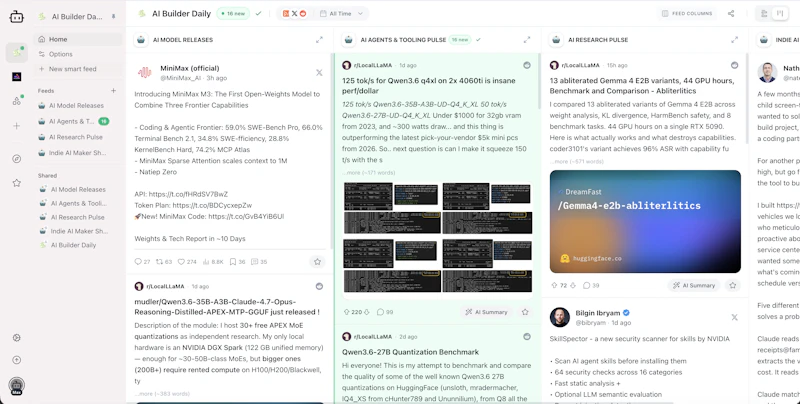Go to Home in the sidebar
This screenshot has width=800, height=404.
[78, 39]
